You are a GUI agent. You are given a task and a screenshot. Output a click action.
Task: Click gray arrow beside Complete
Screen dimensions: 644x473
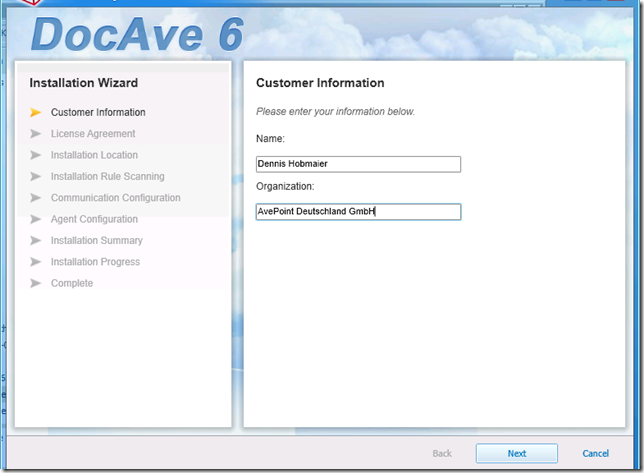(x=36, y=283)
